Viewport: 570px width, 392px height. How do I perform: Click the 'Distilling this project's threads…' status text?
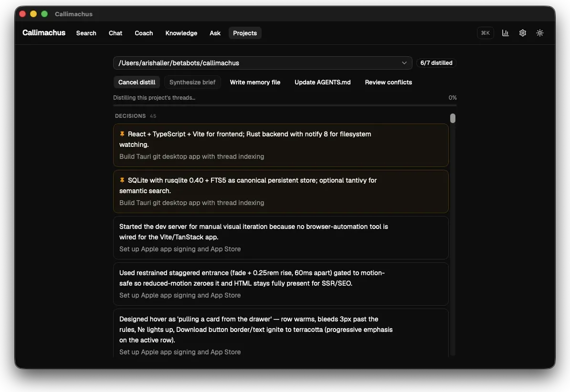click(x=154, y=98)
